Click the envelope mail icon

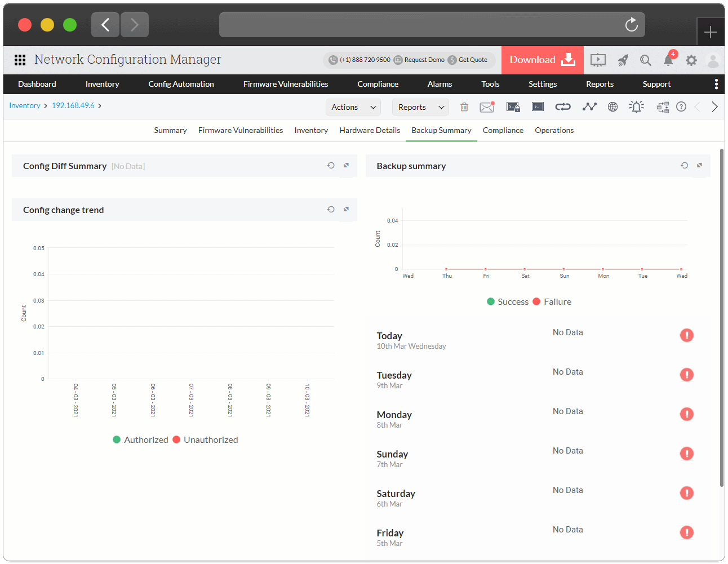click(487, 106)
